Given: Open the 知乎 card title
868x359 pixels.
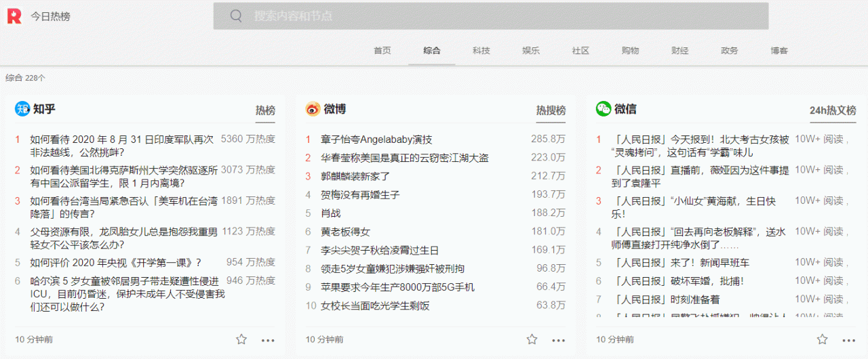Looking at the screenshot, I should click(44, 108).
